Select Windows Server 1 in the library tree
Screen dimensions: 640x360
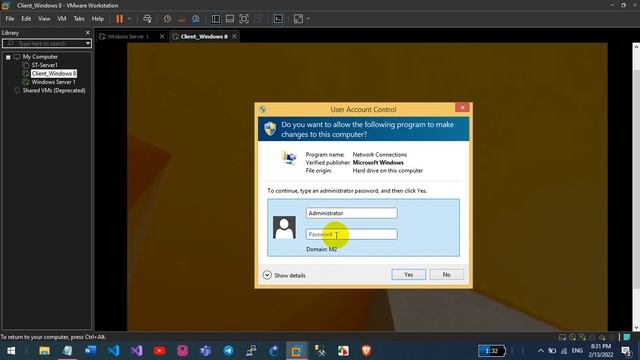point(53,82)
